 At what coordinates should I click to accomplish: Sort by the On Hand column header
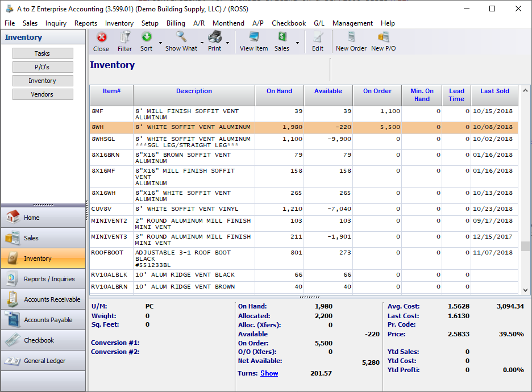click(279, 91)
